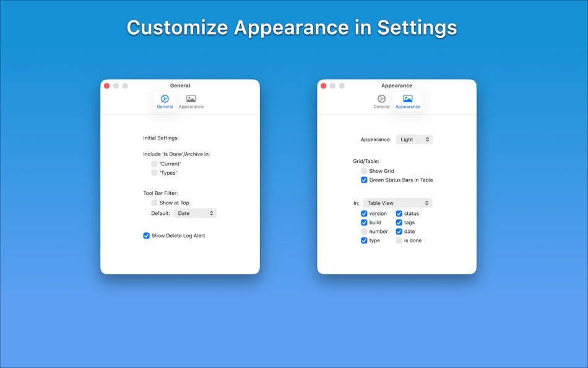Screen dimensions: 588x368
Task: Disable the Show Delete Log Alert checkbox
Action: pyautogui.click(x=146, y=235)
